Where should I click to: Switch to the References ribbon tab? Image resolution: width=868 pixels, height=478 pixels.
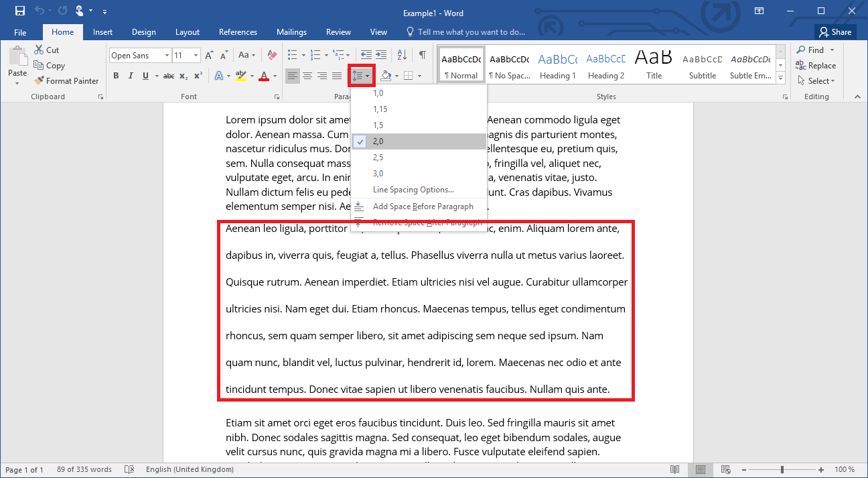tap(238, 32)
